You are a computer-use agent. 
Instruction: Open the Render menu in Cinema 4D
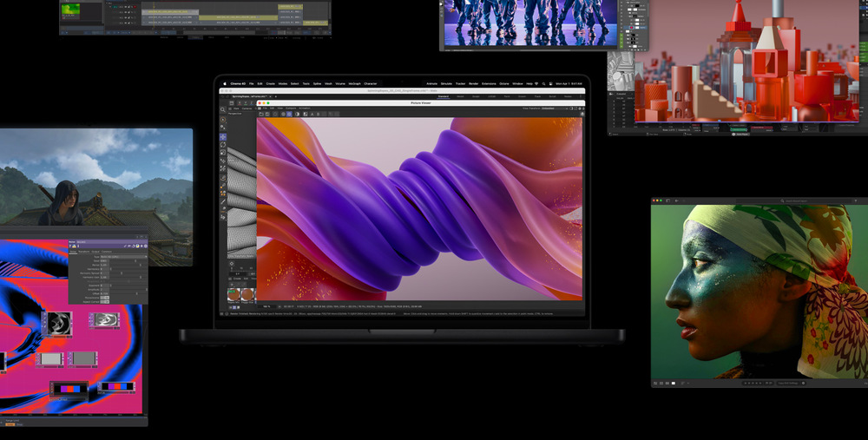click(473, 84)
